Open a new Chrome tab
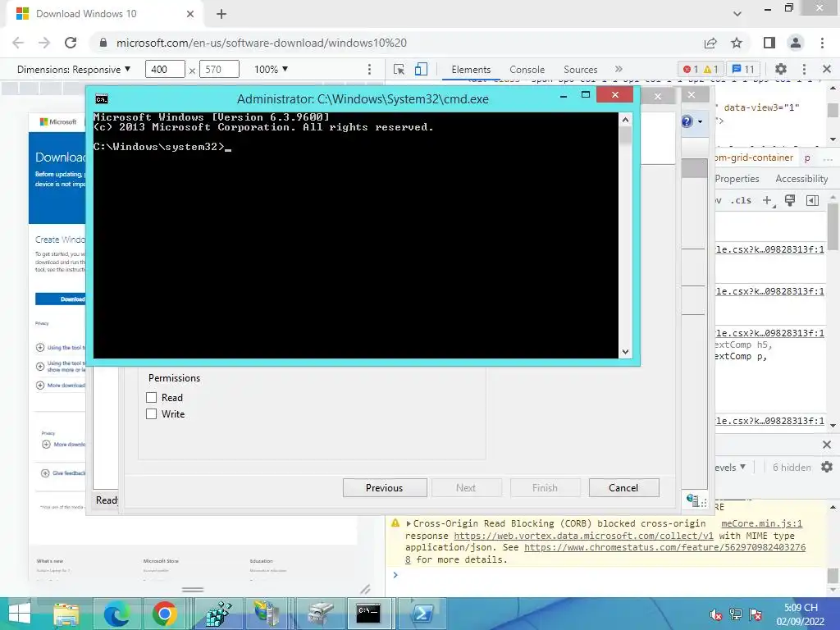The image size is (840, 630). point(221,14)
